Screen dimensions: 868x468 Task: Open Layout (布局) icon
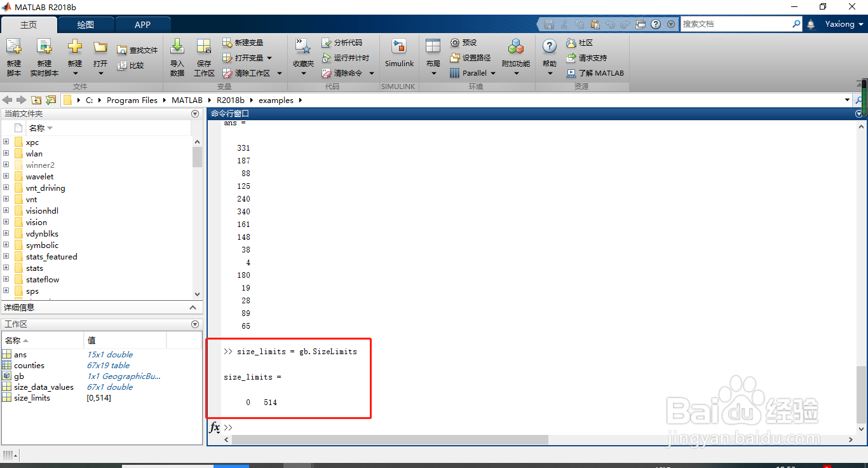pos(433,47)
